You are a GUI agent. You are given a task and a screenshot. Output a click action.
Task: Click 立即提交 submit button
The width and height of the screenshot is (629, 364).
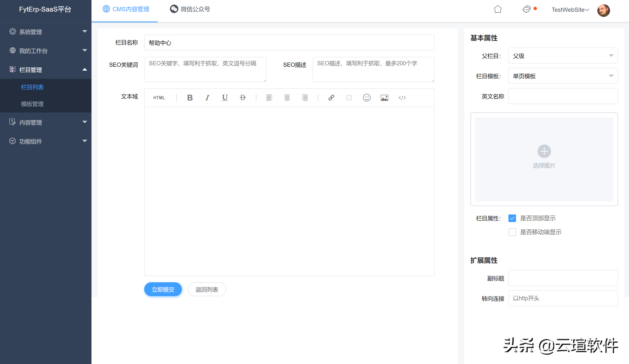tap(163, 289)
